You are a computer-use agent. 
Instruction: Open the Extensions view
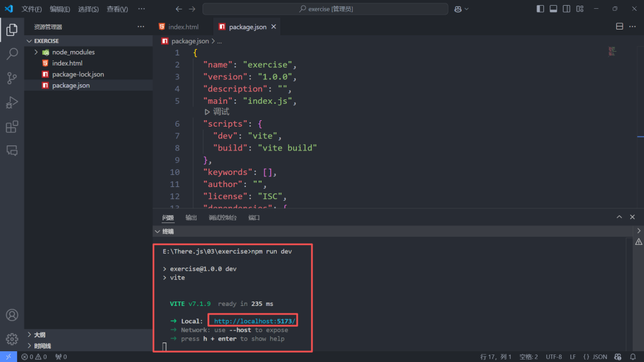[12, 127]
